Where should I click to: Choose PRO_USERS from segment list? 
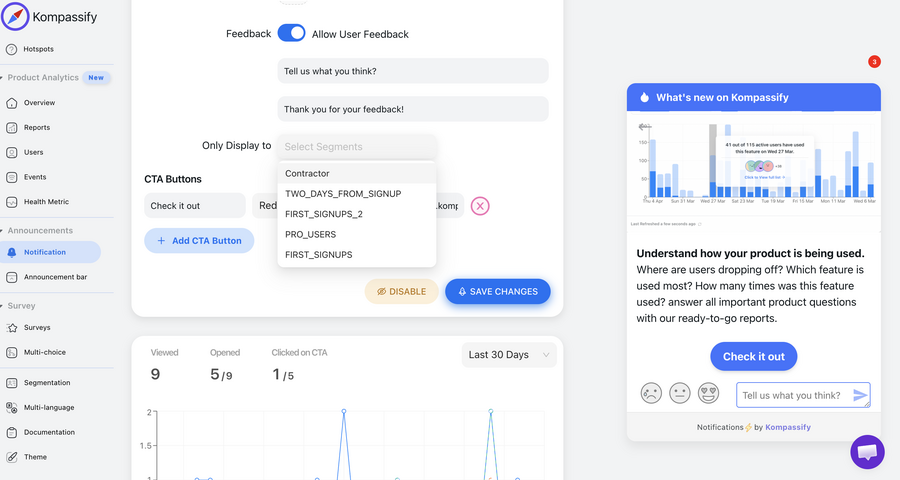pyautogui.click(x=311, y=234)
